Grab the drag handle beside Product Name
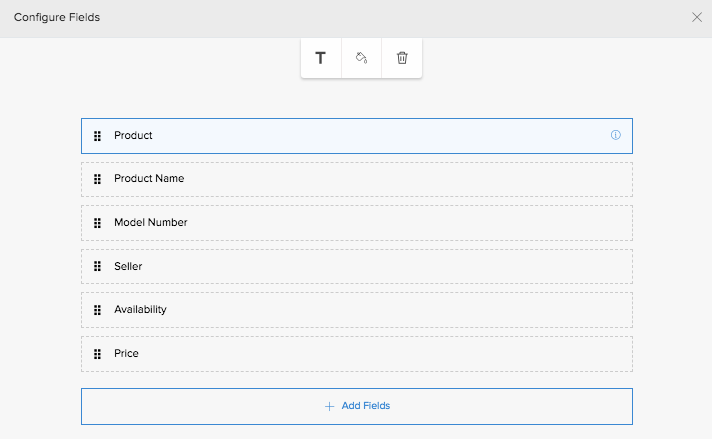Viewport: 712px width, 439px height. (x=97, y=179)
